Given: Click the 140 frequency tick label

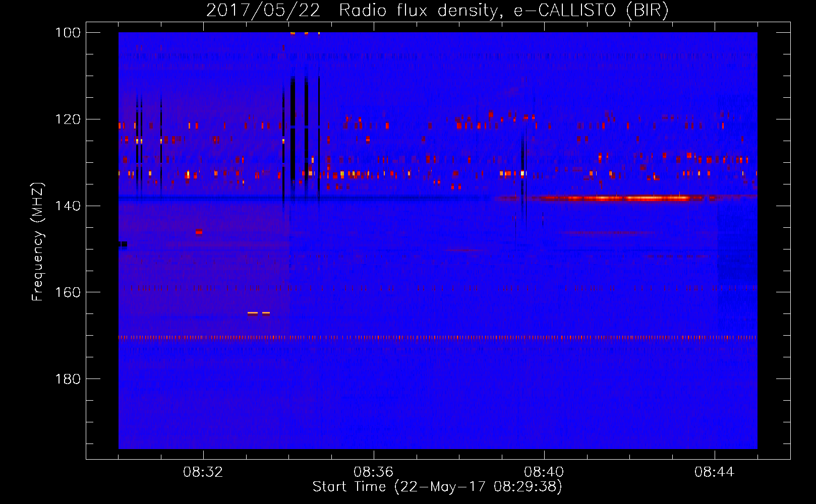Looking at the screenshot, I should [68, 206].
